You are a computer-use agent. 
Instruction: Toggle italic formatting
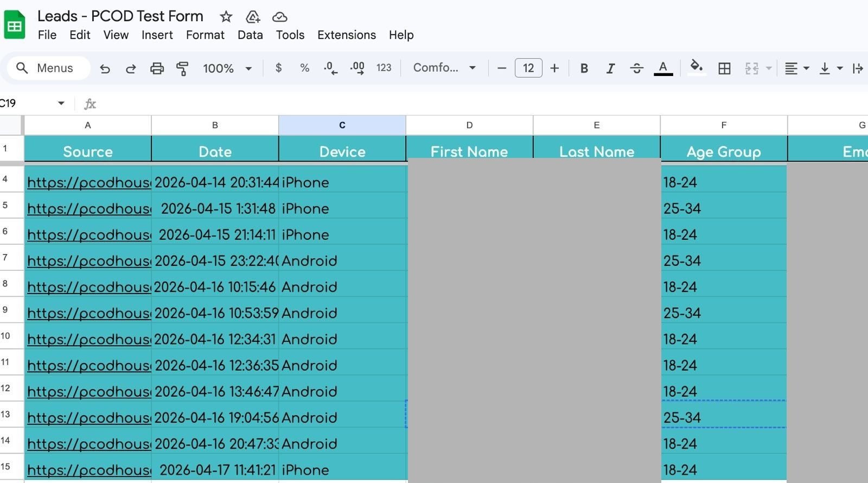pos(610,68)
